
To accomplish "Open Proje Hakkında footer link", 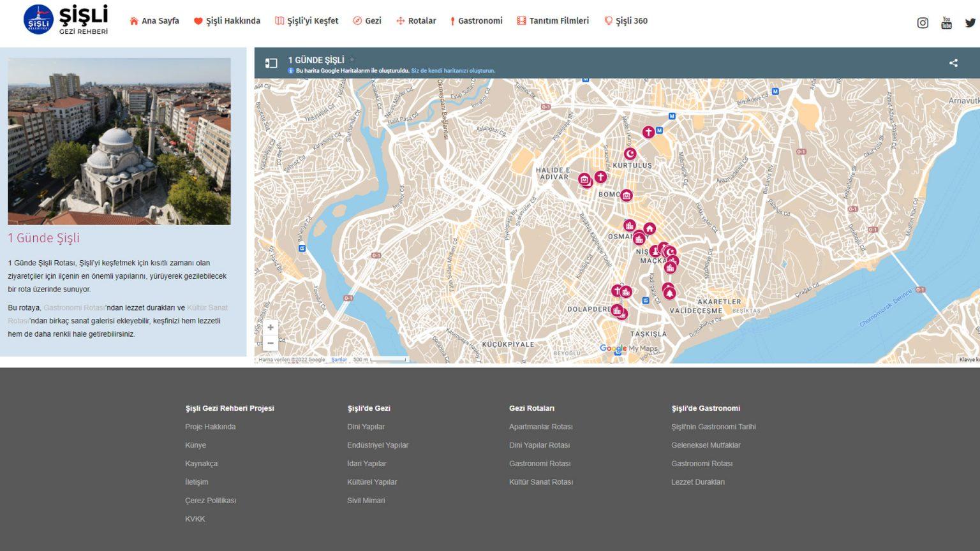I will click(211, 427).
